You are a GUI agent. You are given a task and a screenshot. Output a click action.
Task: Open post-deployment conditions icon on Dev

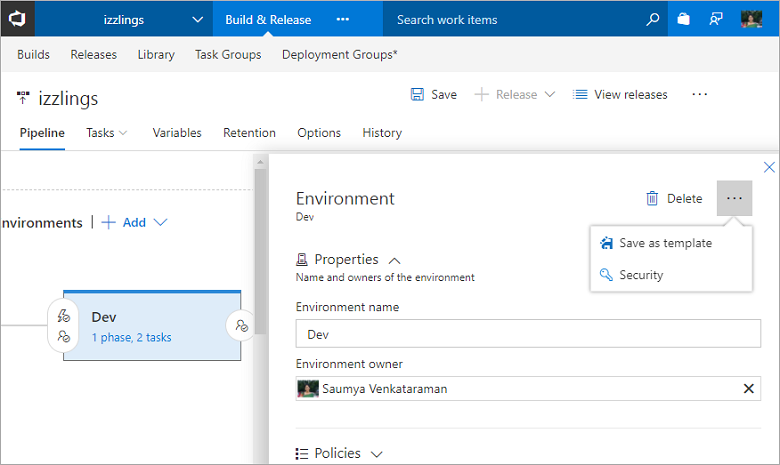point(241,325)
